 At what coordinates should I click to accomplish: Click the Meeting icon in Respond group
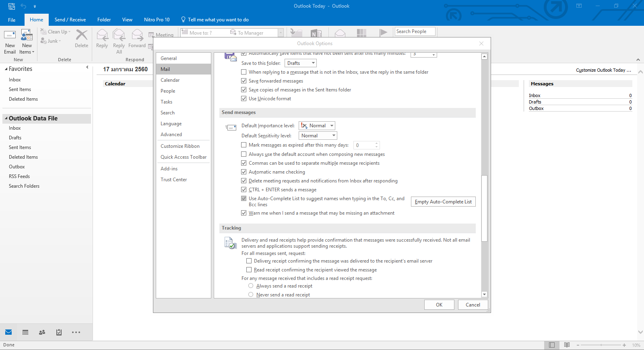point(151,35)
